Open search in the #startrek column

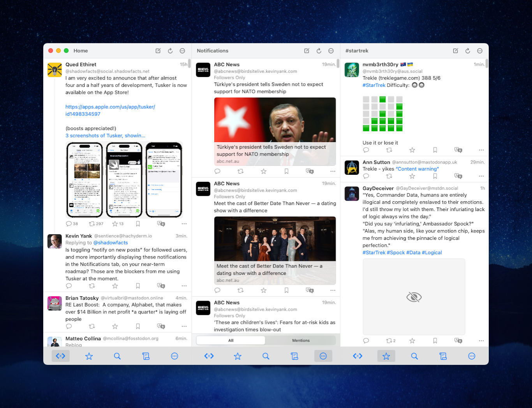click(x=414, y=356)
